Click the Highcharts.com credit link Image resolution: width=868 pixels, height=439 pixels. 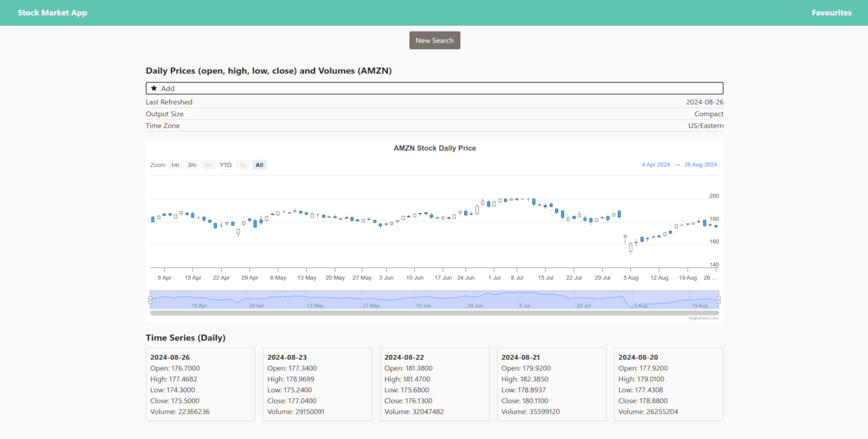click(703, 318)
